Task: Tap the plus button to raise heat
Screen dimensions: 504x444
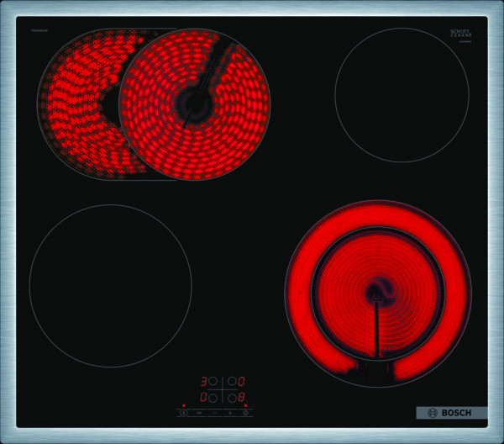Action: [x=230, y=413]
